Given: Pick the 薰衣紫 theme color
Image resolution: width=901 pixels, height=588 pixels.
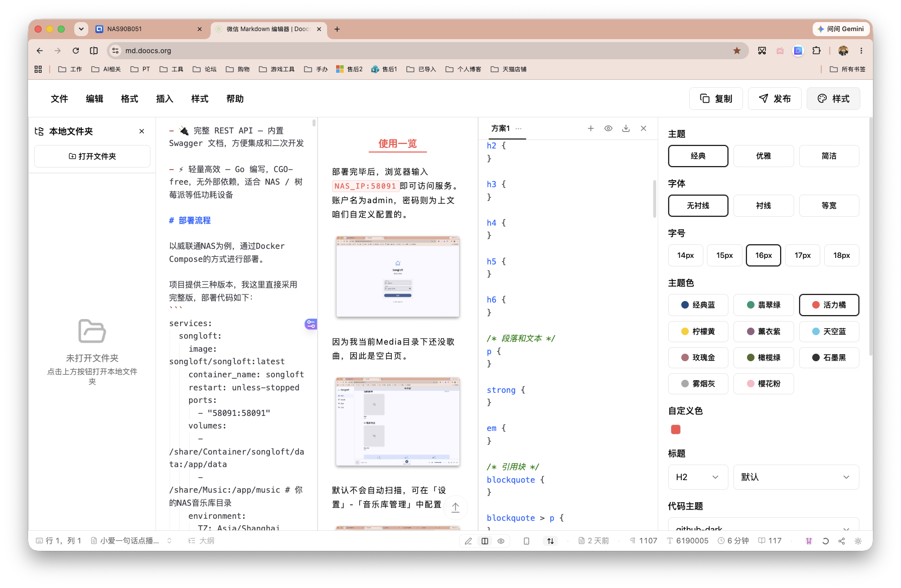Looking at the screenshot, I should (x=764, y=332).
